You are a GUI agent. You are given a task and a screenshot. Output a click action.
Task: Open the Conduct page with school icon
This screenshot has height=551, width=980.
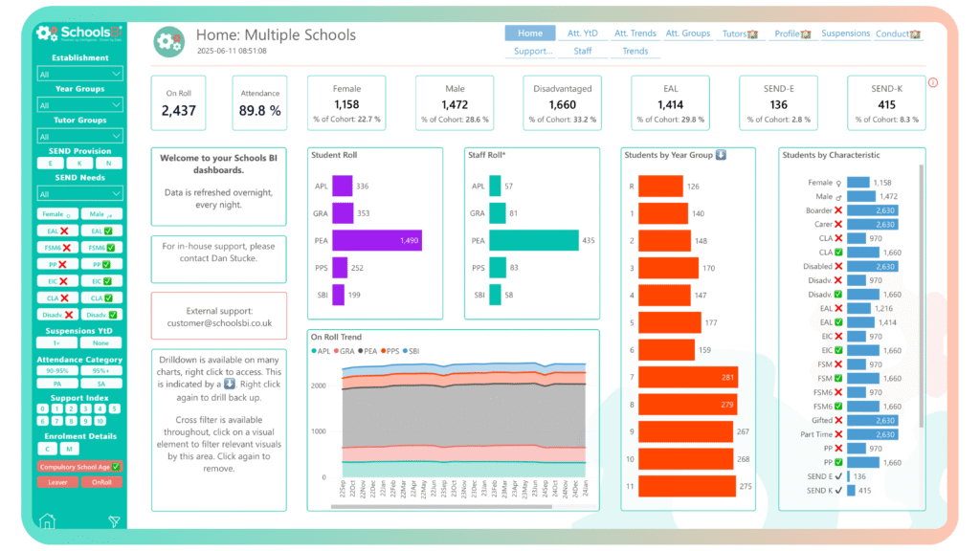pos(898,33)
